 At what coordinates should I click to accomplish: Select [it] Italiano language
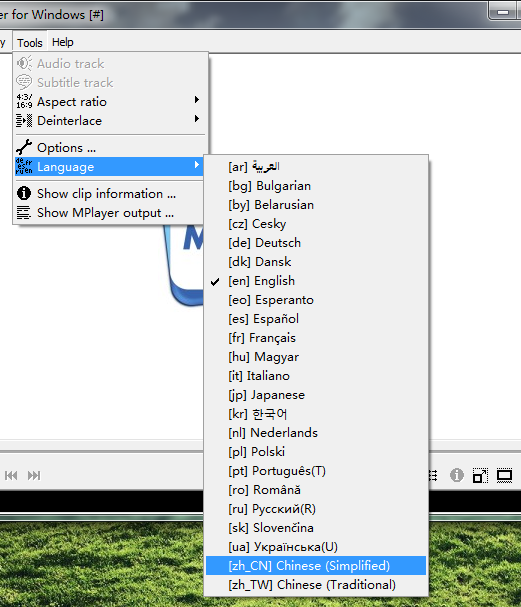316,376
